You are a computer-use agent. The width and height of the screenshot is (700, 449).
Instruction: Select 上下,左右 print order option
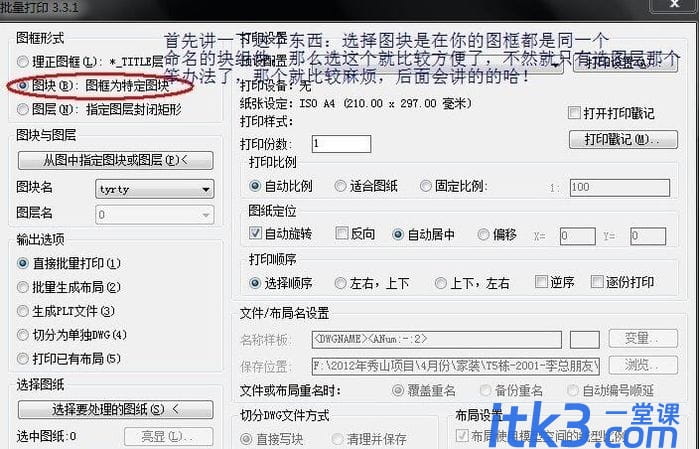coord(441,283)
